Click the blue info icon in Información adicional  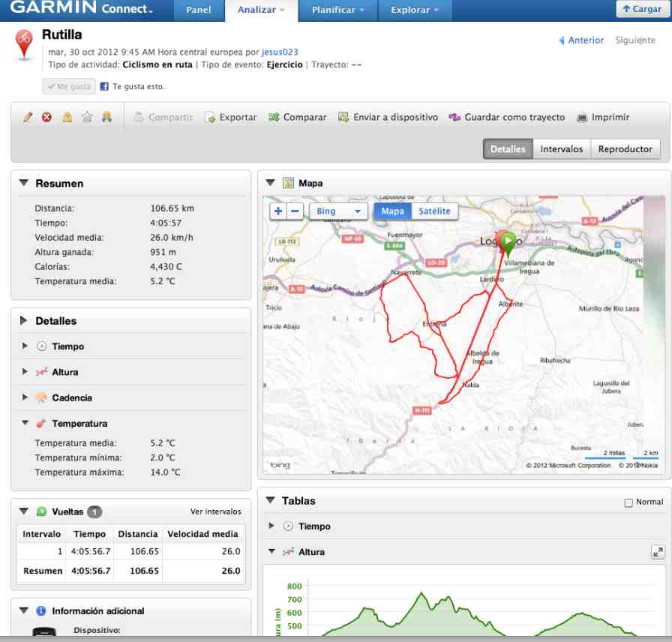(41, 610)
